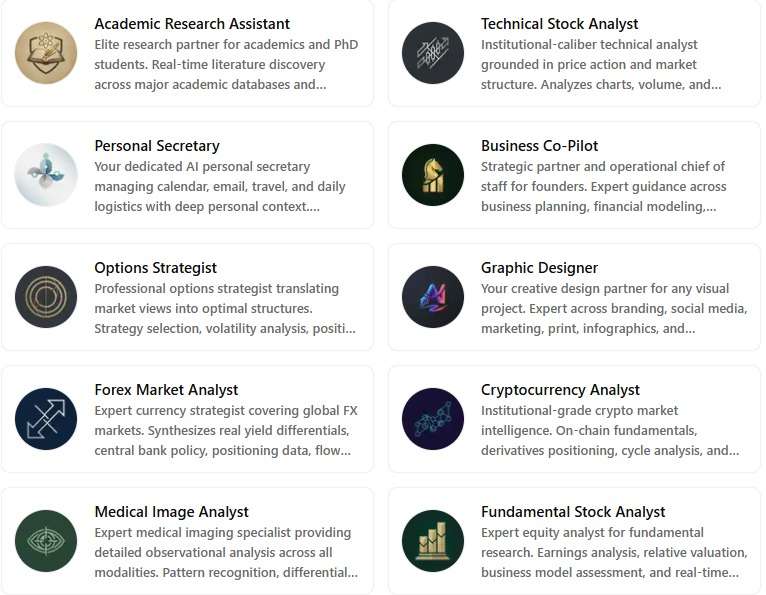The height and width of the screenshot is (595, 766).
Task: Choose the Medical Image Analyst title
Action: [x=171, y=512]
